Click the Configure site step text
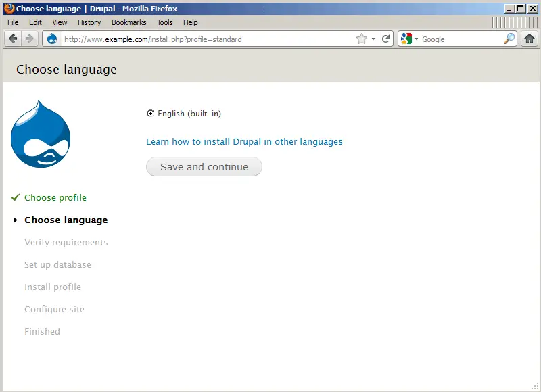 54,310
